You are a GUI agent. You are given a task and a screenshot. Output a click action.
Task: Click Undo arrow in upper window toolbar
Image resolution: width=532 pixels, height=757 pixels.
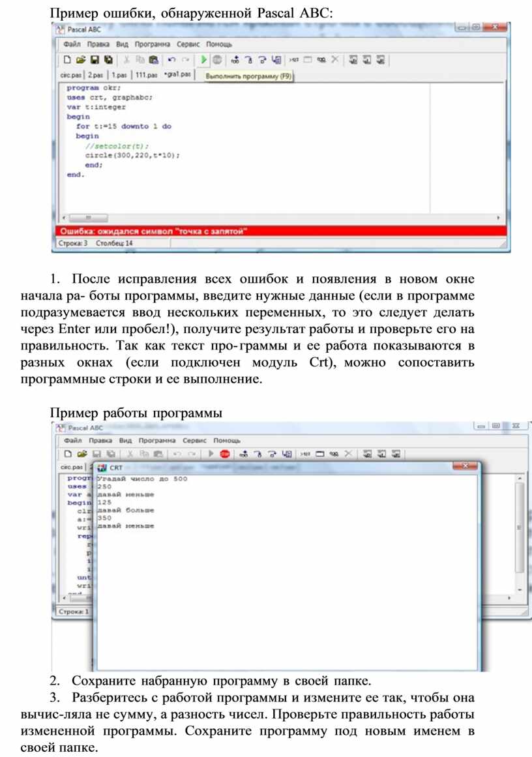coord(171,60)
